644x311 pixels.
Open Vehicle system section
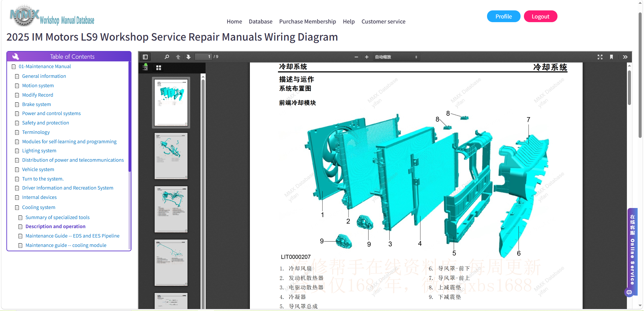click(x=38, y=169)
